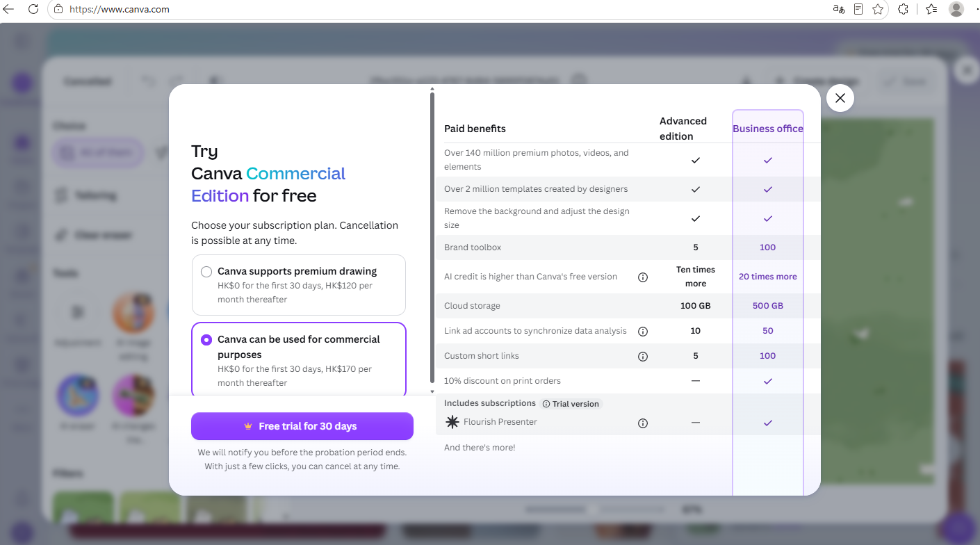Click 'Commercial Edition' heading text
This screenshot has width=980, height=545.
(x=268, y=184)
